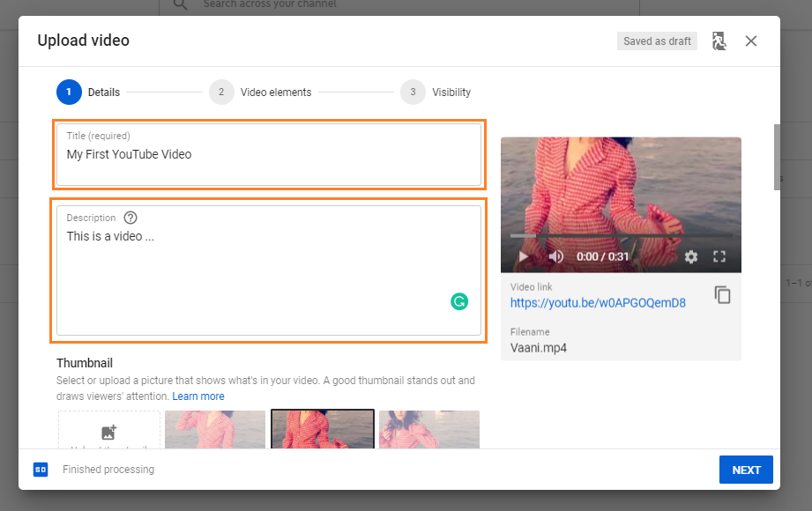Click inside the Description field
The image size is (812, 511).
tap(269, 270)
